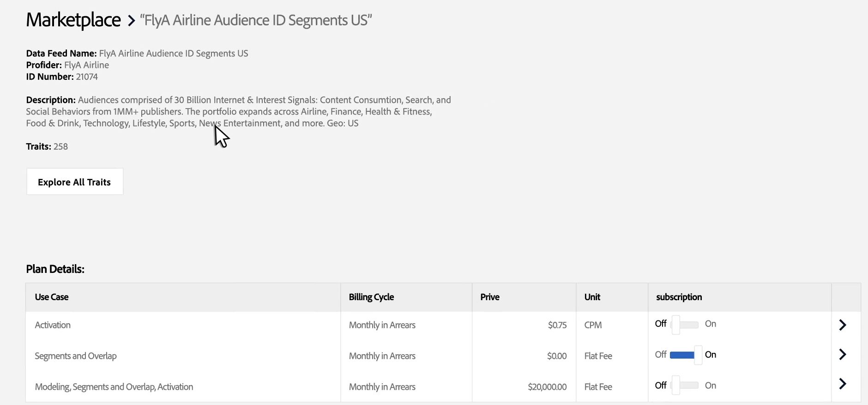Click the breadcrumb title FlyA Airline Audience ID Segments US
Viewport: 868px width, 405px height.
256,20
